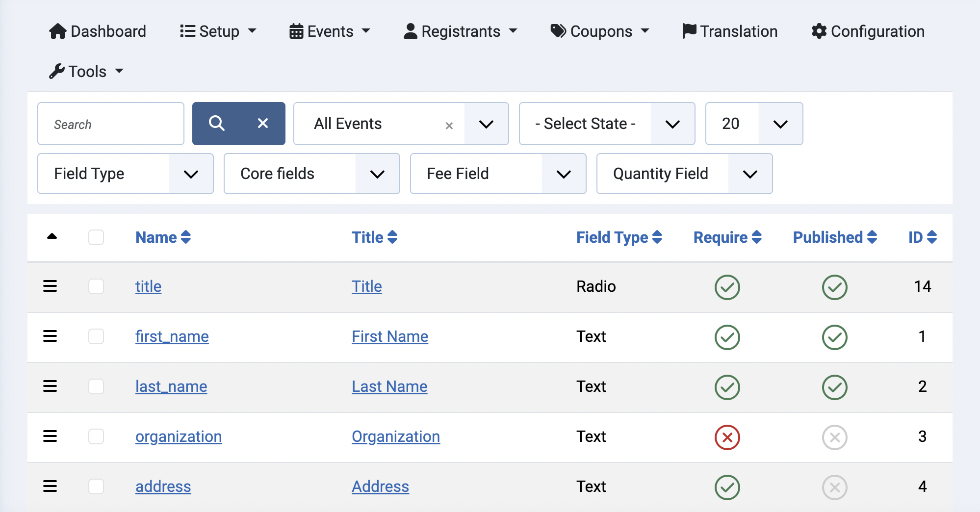Image resolution: width=980 pixels, height=512 pixels.
Task: Sort table by Published column
Action: pyautogui.click(x=835, y=237)
